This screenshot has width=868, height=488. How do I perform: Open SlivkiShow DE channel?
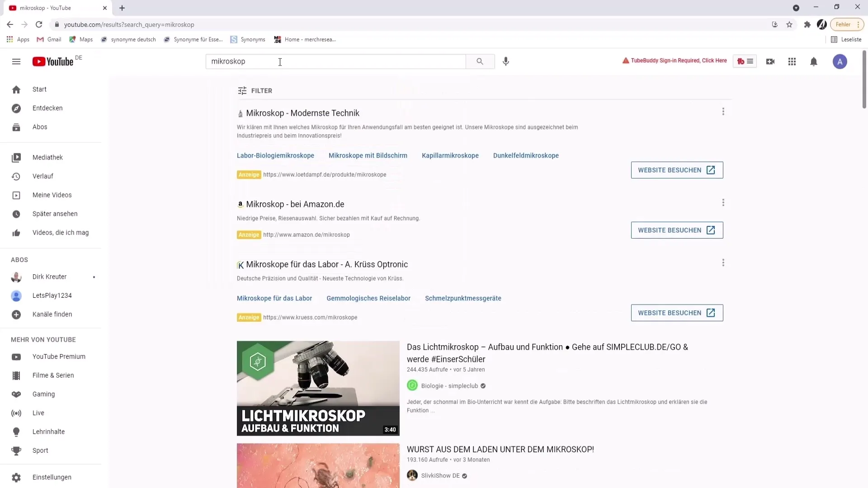[x=440, y=475]
